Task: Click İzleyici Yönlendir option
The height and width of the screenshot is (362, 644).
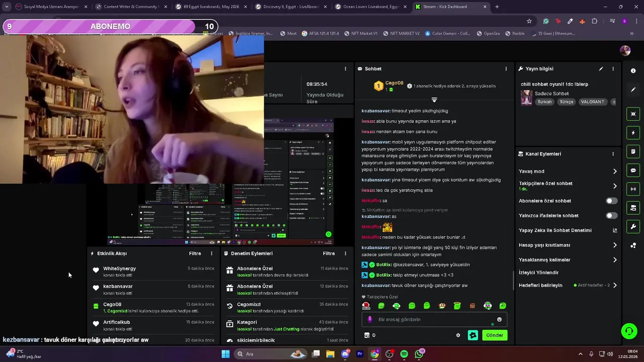Action: coord(539,273)
